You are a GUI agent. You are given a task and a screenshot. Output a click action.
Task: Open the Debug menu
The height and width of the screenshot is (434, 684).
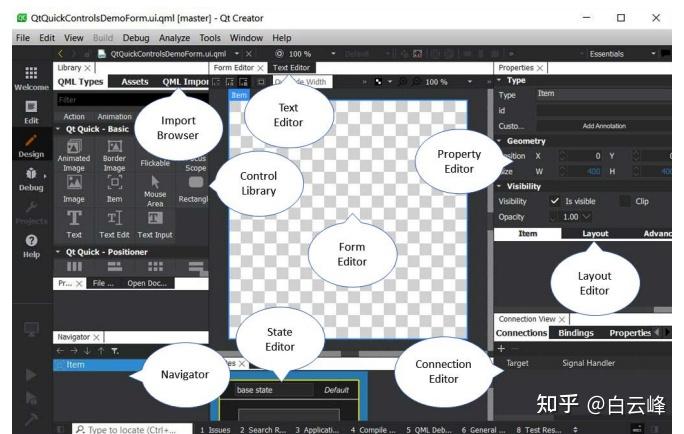pyautogui.click(x=136, y=38)
